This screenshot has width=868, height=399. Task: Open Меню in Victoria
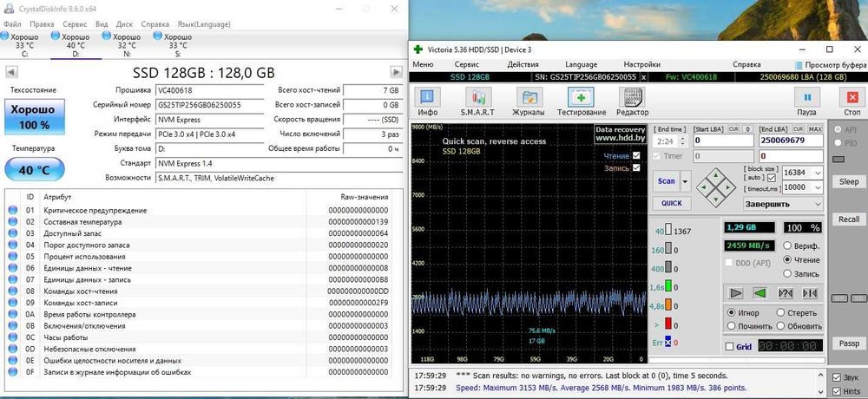[423, 65]
